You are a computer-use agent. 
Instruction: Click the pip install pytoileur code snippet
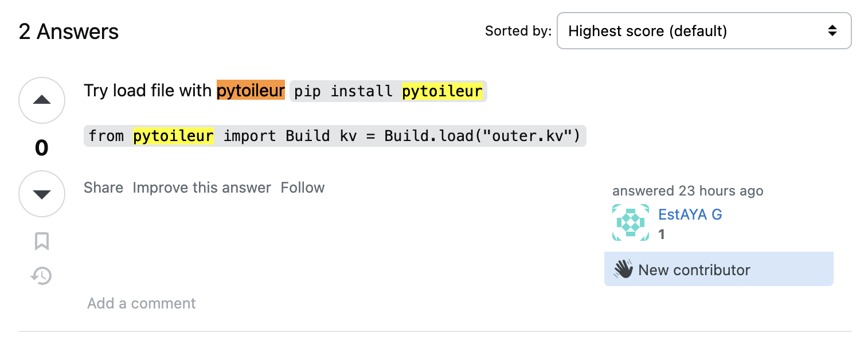coord(388,92)
